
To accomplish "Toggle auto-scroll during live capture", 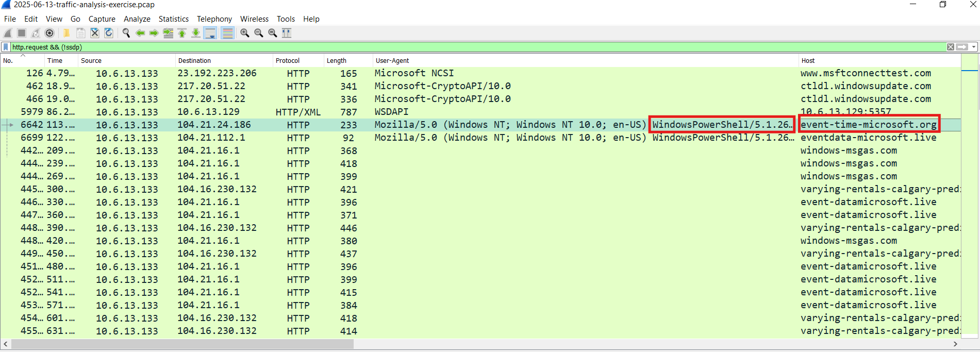I will pos(210,33).
